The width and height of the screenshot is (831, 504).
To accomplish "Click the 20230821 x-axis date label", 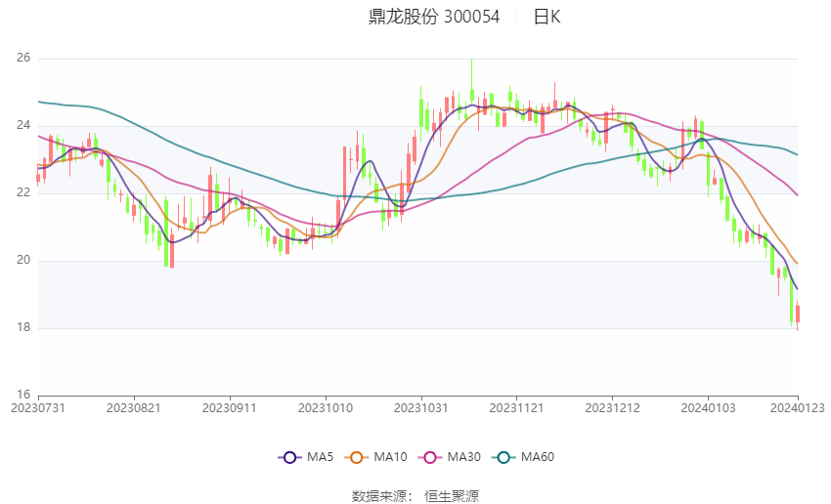I will 134,408.
